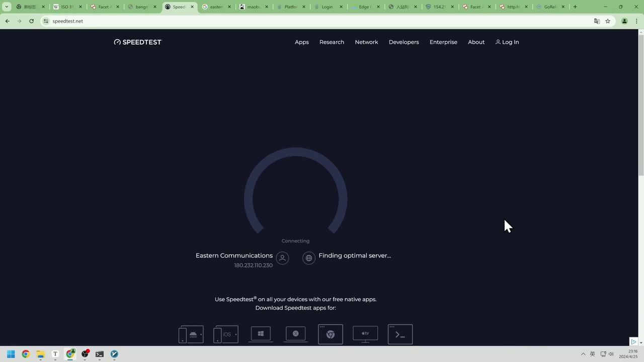Viewport: 644px width, 362px height.
Task: Go to the Network menu item
Action: point(366,42)
